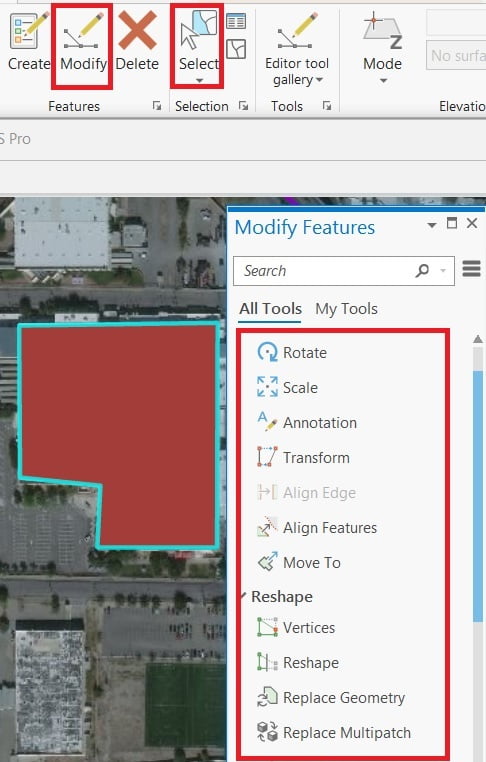This screenshot has width=486, height=762.
Task: Open the Modify Features pane hamburger menu
Action: [x=471, y=268]
